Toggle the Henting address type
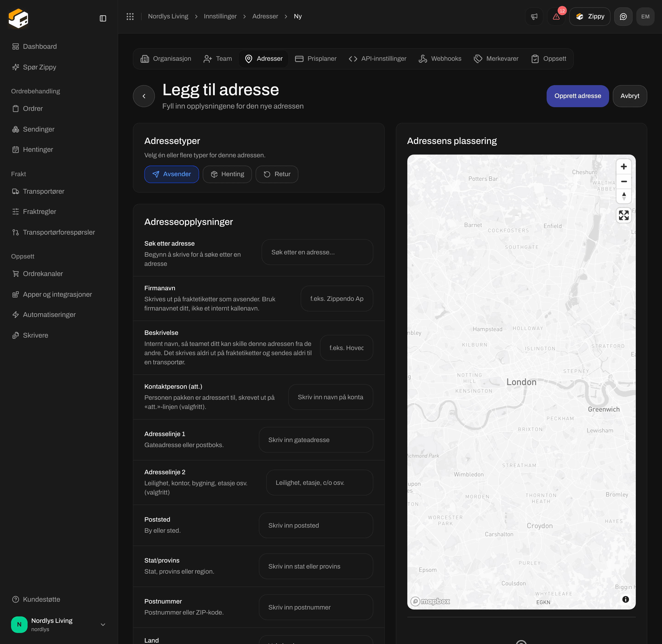The height and width of the screenshot is (644, 662). pos(227,174)
